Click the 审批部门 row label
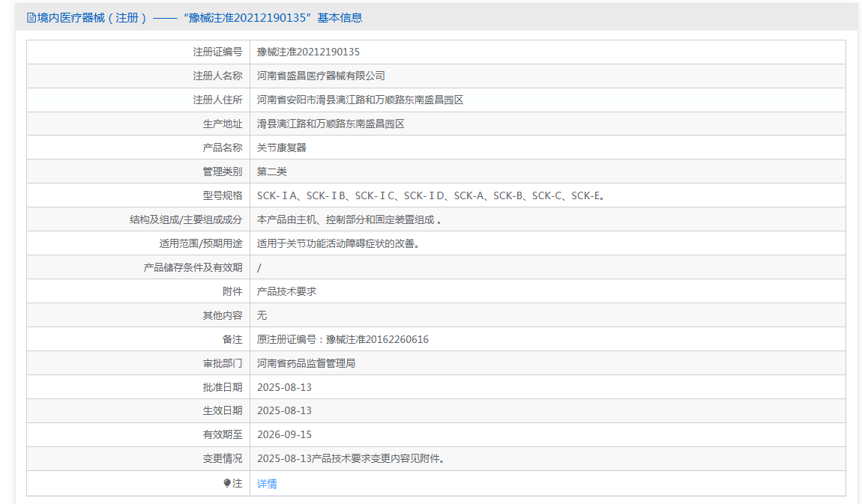Screen dimensions: 862x504 coord(223,363)
